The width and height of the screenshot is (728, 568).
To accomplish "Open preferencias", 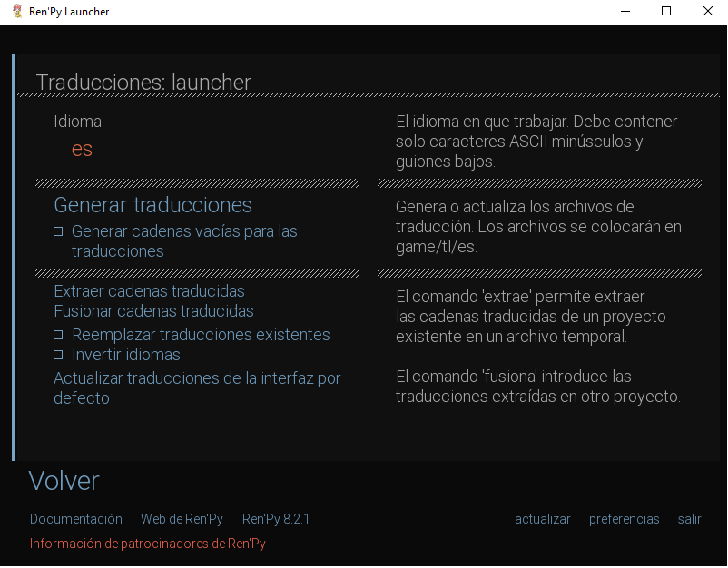I will tap(624, 519).
